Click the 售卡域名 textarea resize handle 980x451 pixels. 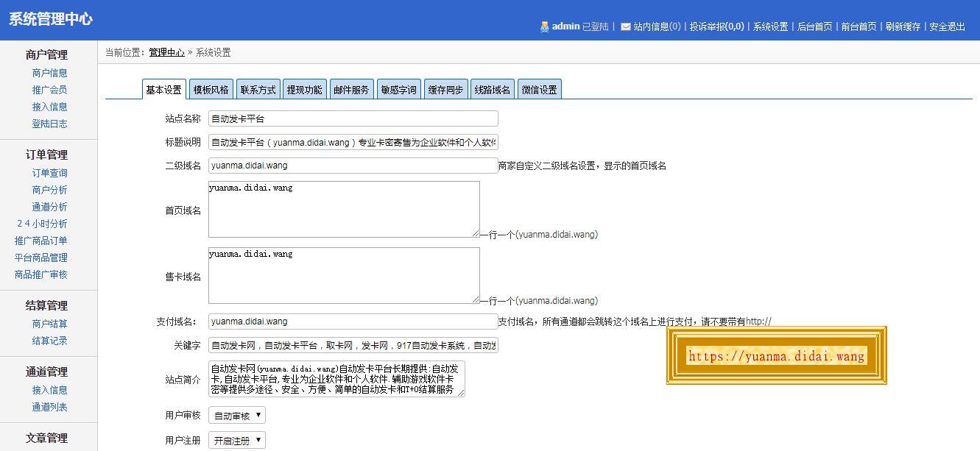[x=476, y=299]
